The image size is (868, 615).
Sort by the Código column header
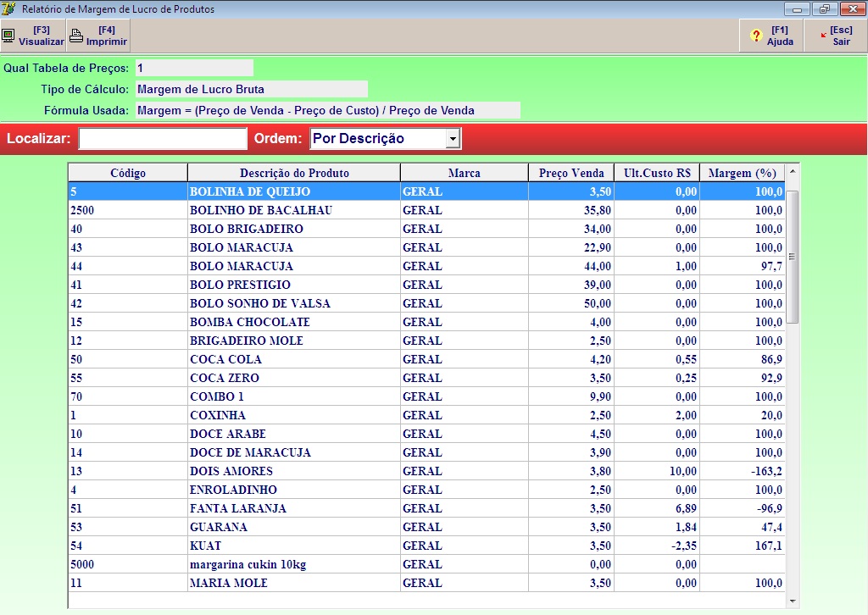pos(128,173)
